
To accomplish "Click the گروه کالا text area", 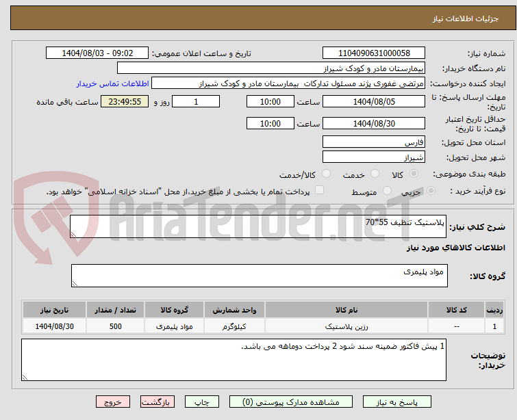I will [259, 276].
